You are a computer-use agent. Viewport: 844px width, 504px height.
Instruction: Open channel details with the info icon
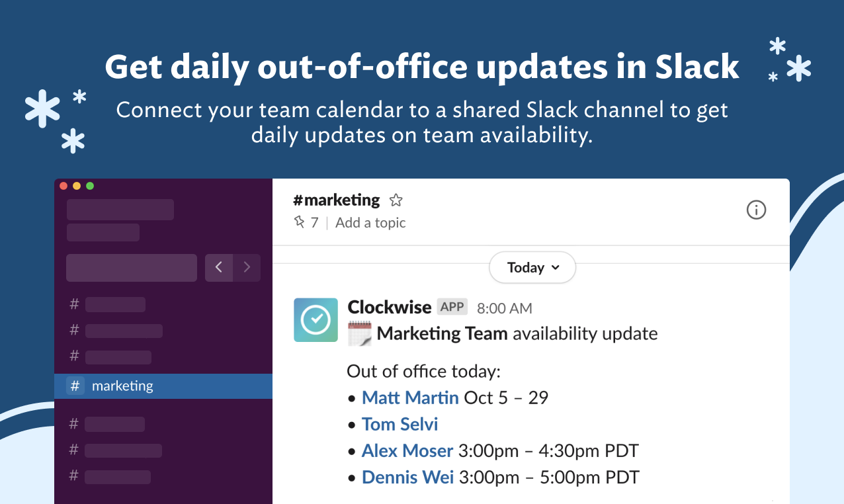point(756,210)
